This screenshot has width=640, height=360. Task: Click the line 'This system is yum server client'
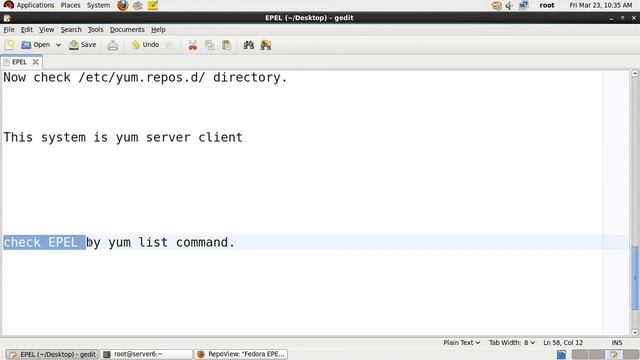pyautogui.click(x=123, y=137)
